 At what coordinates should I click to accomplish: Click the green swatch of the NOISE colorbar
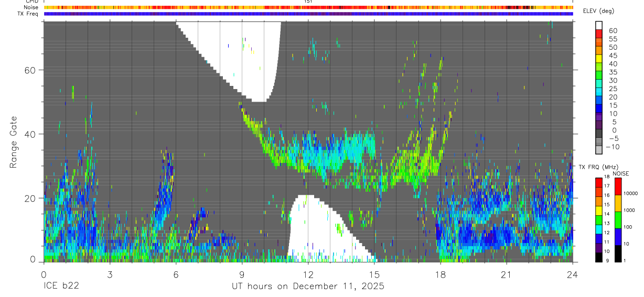618,220
